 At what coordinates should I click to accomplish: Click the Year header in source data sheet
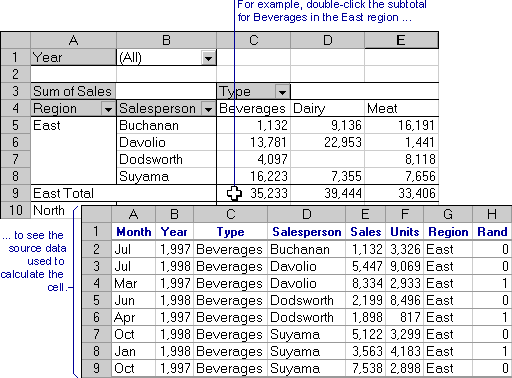(174, 232)
